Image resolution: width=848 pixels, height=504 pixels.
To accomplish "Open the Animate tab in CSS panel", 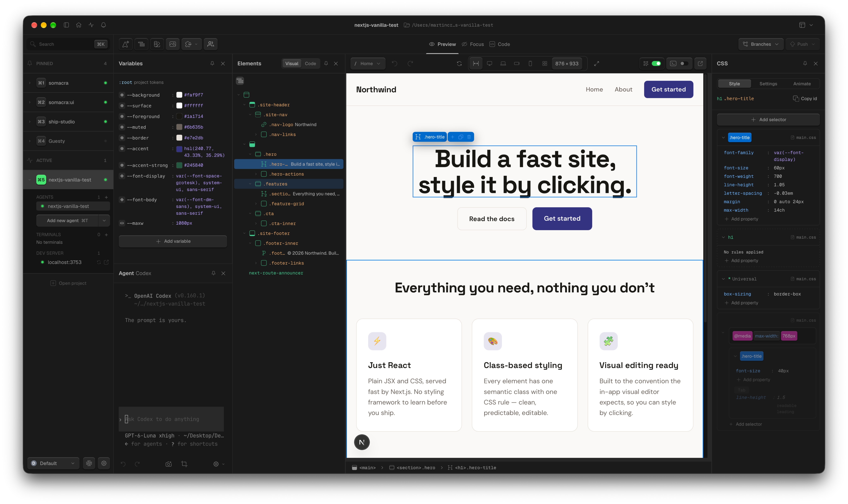I will coord(802,84).
